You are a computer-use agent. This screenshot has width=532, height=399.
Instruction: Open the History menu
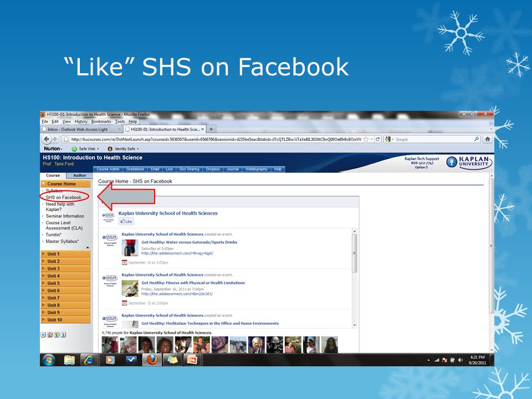[81, 121]
